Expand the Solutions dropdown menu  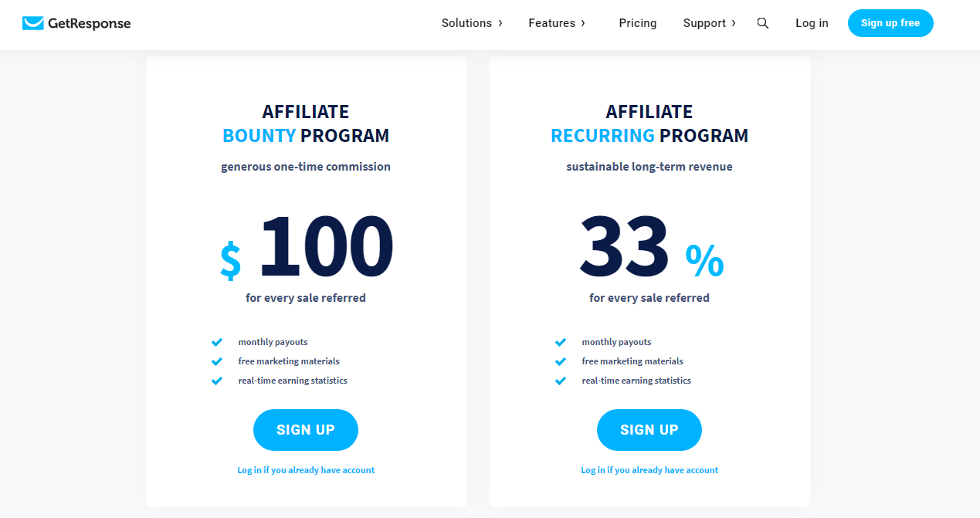(x=472, y=23)
